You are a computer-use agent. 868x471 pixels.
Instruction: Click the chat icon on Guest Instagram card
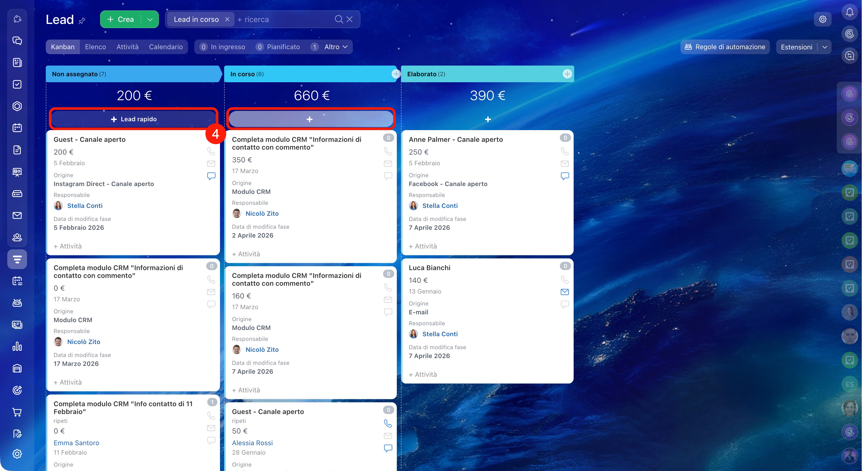(211, 176)
